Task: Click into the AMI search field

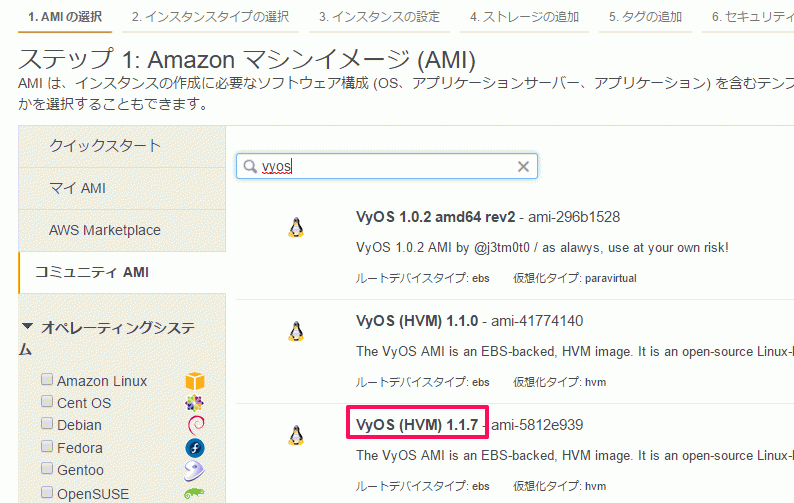Action: (x=386, y=166)
